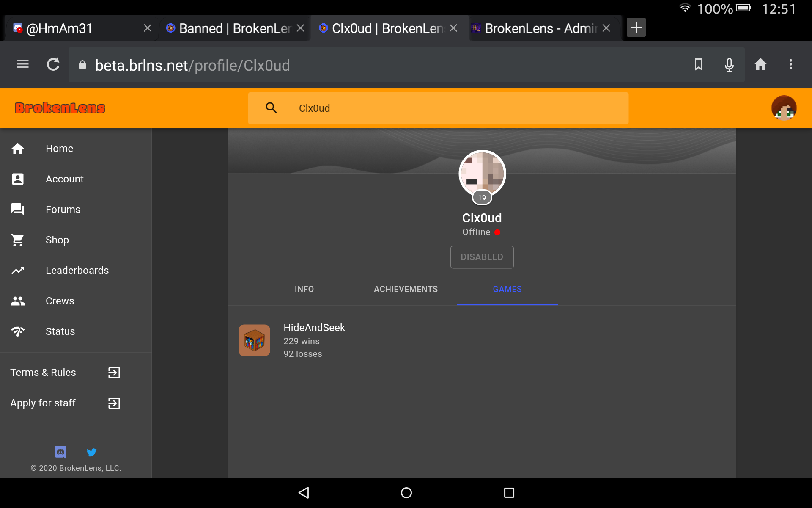Open the Home page text link
The width and height of the screenshot is (812, 508).
[59, 149]
